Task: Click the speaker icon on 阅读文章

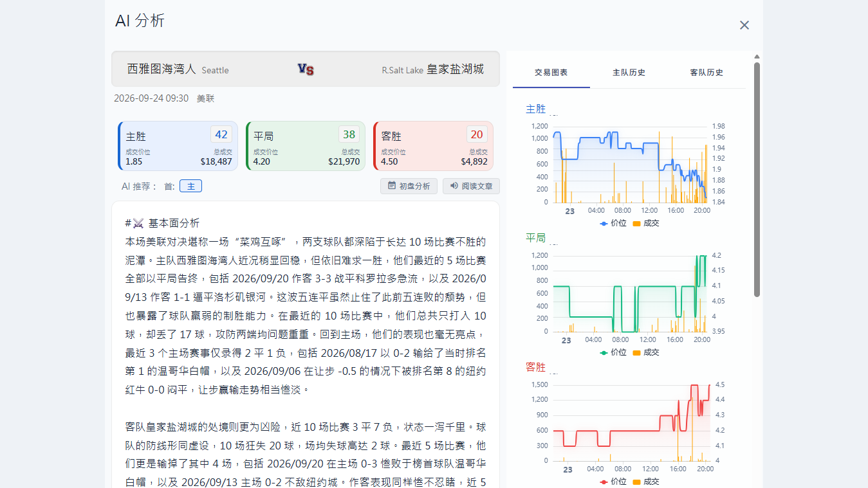Action: [x=454, y=186]
